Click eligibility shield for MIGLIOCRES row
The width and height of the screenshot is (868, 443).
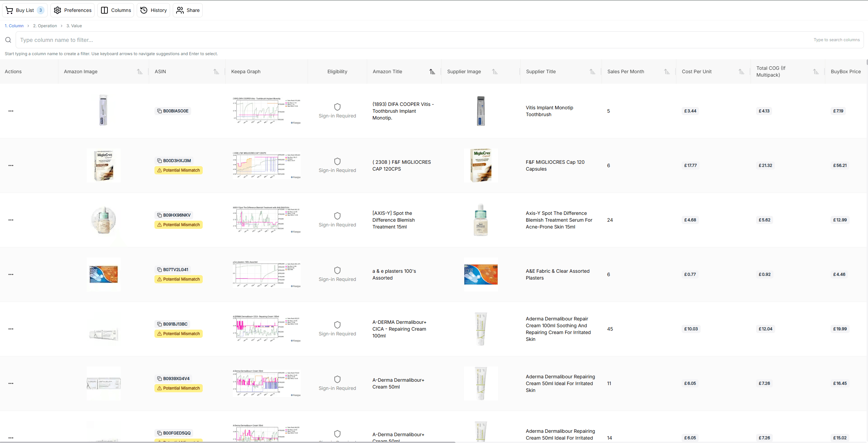tap(337, 161)
